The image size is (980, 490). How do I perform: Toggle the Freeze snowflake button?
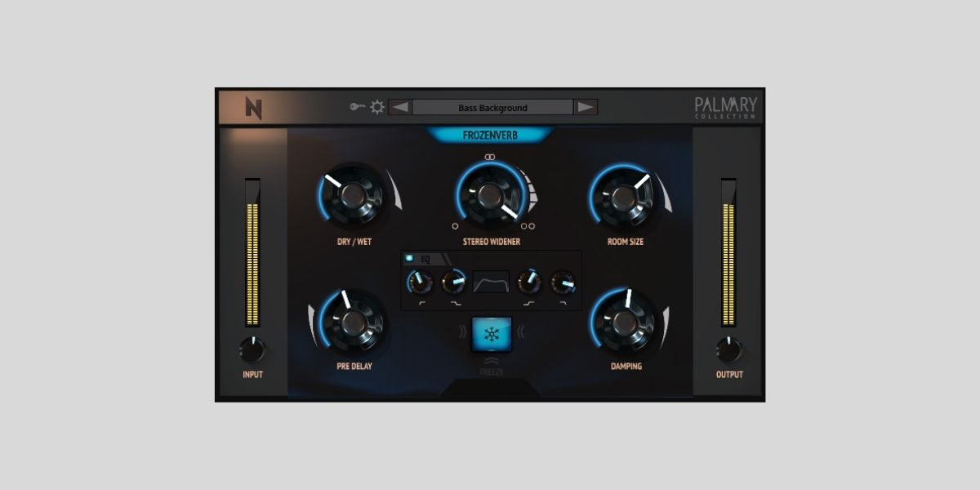492,335
